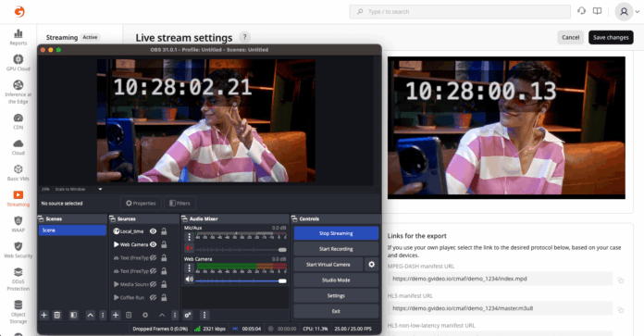Screen dimensions: 644x336
Task: Open Object Storage in the sidebar
Action: click(x=19, y=312)
